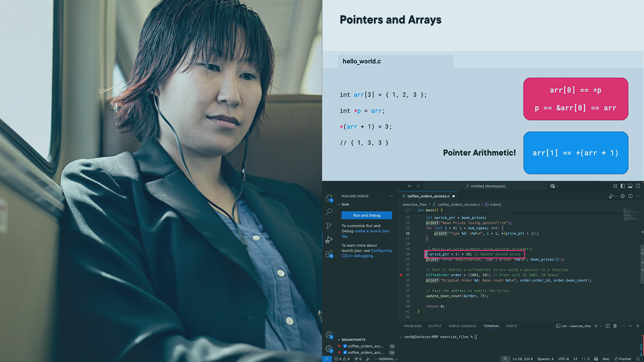Open the Explorer view in activity bar

tap(329, 198)
